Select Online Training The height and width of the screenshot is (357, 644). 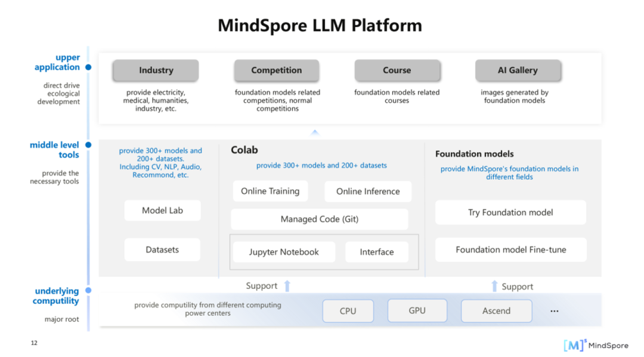(270, 191)
